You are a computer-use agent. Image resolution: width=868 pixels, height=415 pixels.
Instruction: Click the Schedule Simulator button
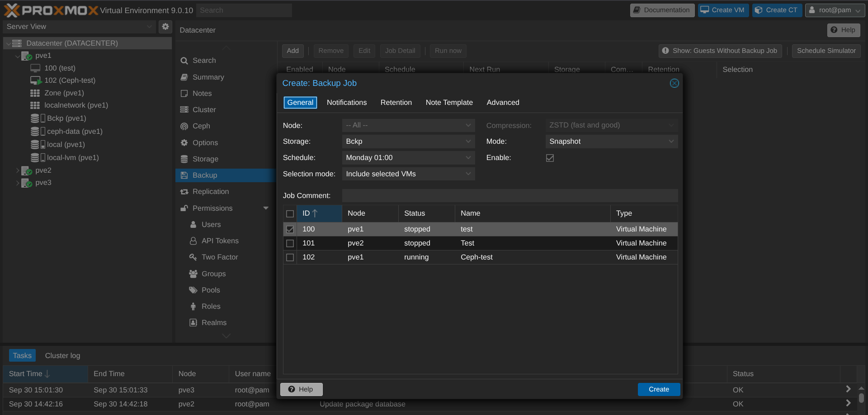point(826,51)
